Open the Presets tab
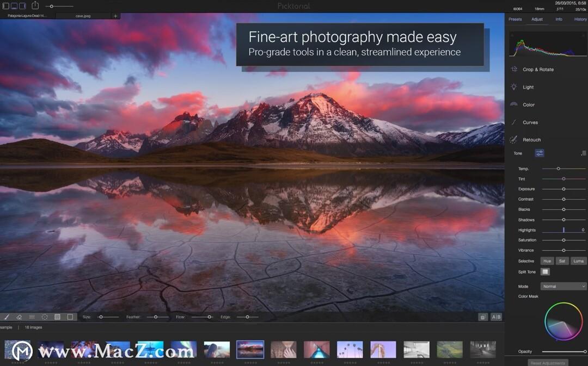Viewport: 588px width, 366px height. [515, 19]
